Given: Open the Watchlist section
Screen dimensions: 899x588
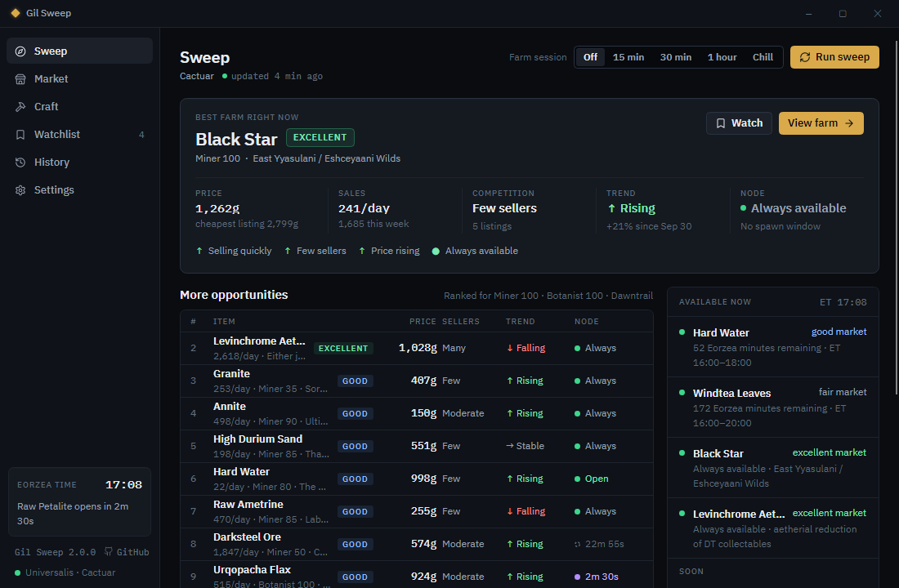Looking at the screenshot, I should pos(80,135).
